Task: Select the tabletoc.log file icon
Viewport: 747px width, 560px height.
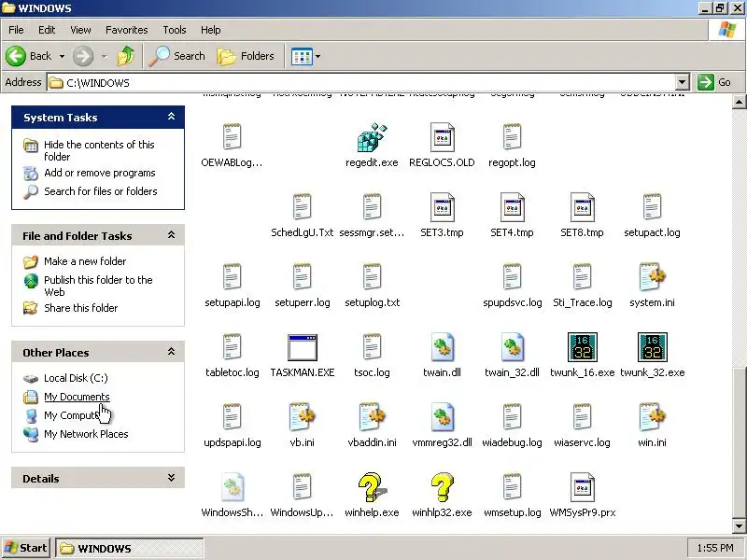Action: click(x=232, y=347)
